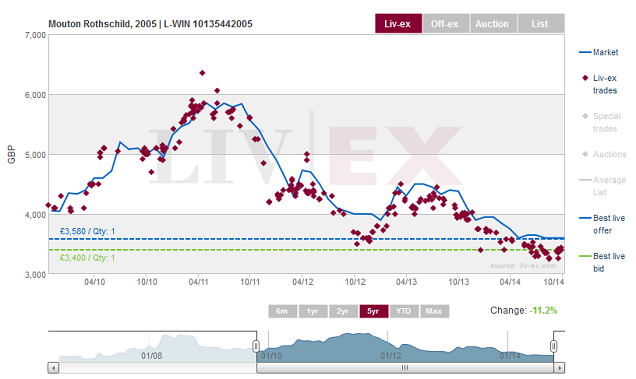The height and width of the screenshot is (379, 636).
Task: Click the navigator scroll-right arrow
Action: (x=559, y=368)
